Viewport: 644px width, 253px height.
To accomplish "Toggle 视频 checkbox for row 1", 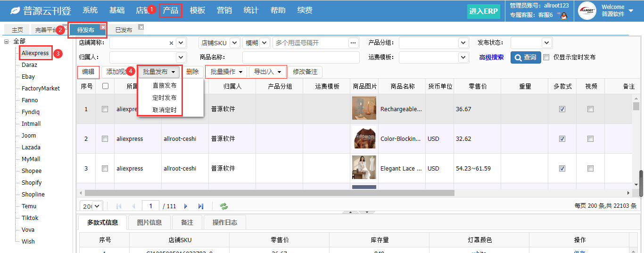I will tap(590, 109).
